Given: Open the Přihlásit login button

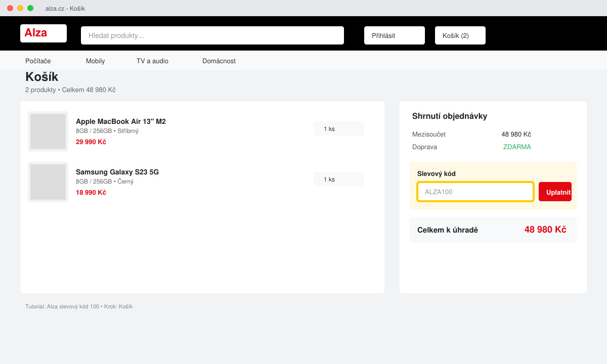Looking at the screenshot, I should point(395,35).
